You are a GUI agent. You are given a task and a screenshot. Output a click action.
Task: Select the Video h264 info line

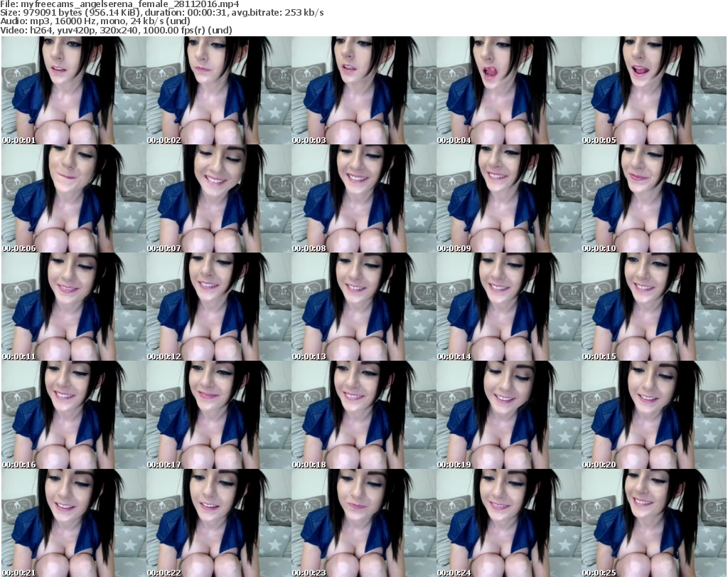click(x=116, y=30)
